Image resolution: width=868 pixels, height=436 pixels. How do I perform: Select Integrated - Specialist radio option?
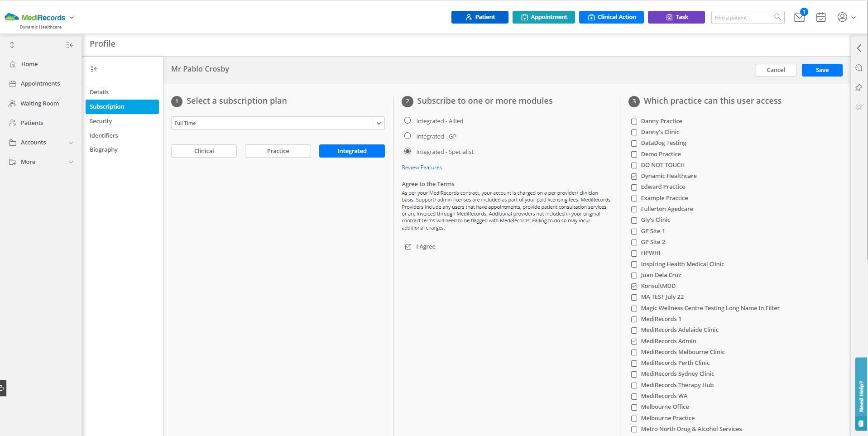click(408, 151)
